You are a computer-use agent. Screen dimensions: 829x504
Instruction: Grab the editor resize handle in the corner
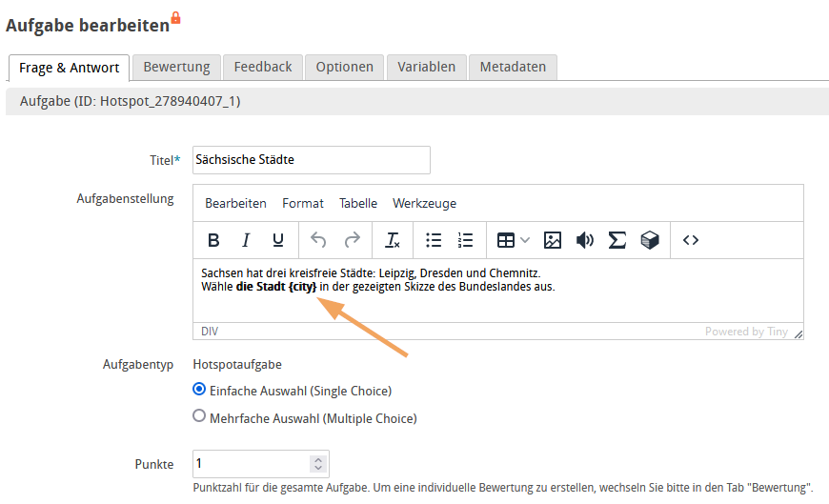[799, 333]
